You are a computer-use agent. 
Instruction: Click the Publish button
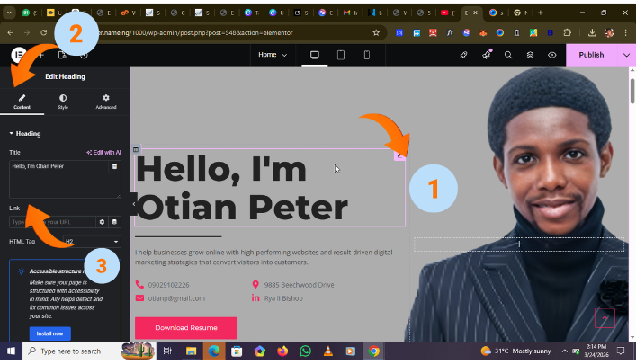(591, 55)
